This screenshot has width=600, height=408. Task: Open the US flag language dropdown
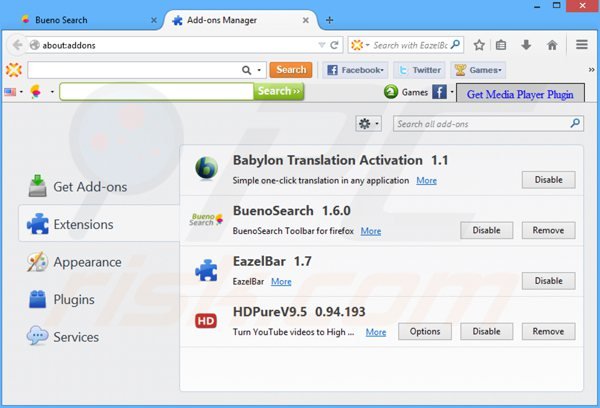[14, 92]
